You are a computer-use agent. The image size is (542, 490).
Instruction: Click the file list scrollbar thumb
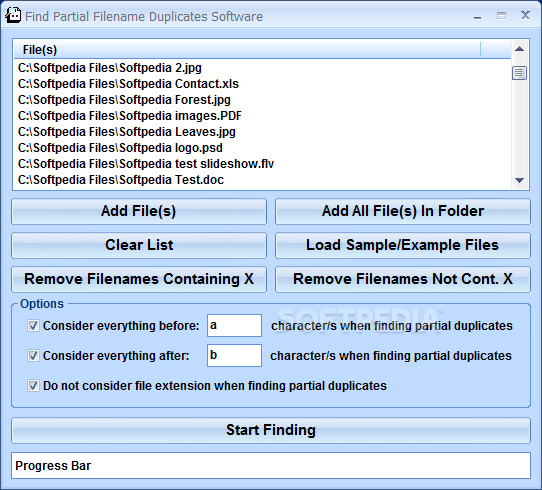point(519,73)
